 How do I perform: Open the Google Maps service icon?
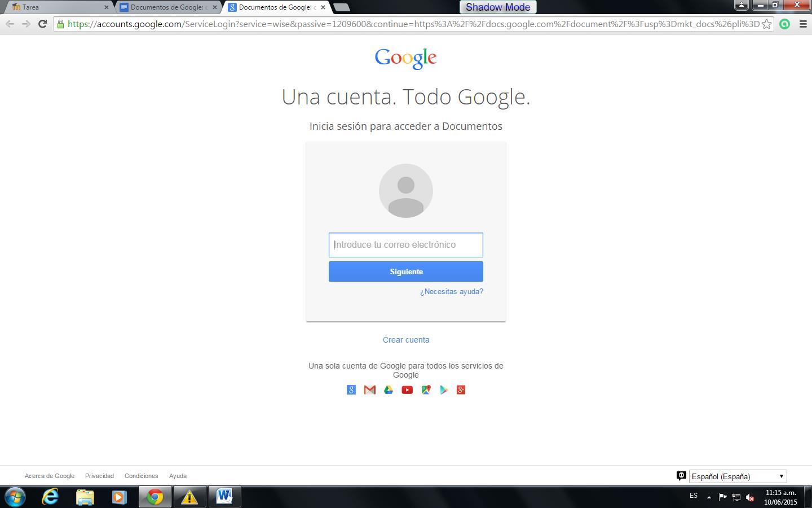pos(426,390)
